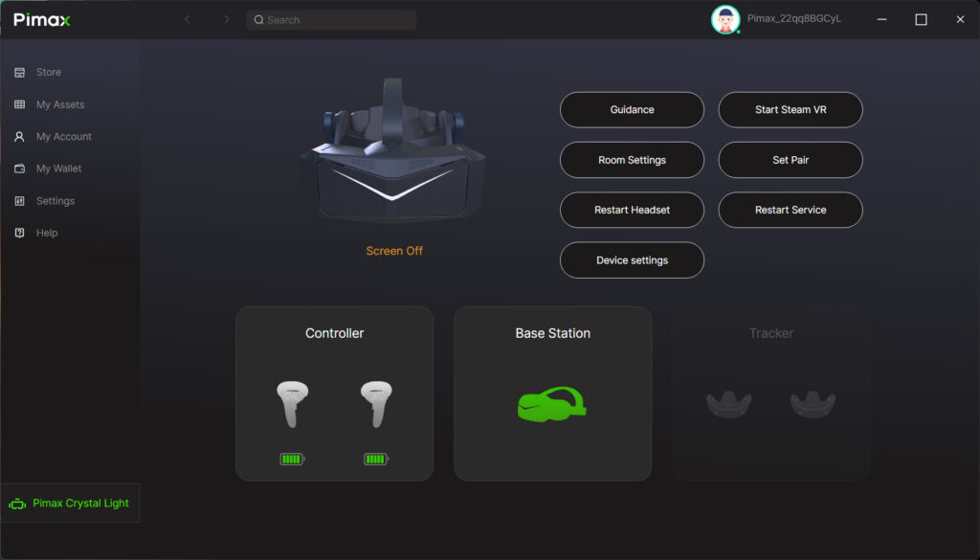Click the green Base Station headset icon
980x560 pixels.
click(x=552, y=404)
